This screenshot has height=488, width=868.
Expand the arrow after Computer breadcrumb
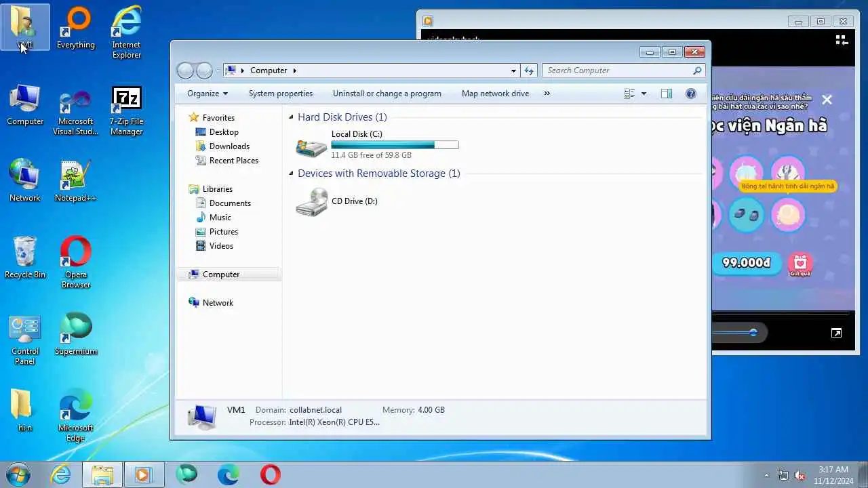click(x=295, y=70)
